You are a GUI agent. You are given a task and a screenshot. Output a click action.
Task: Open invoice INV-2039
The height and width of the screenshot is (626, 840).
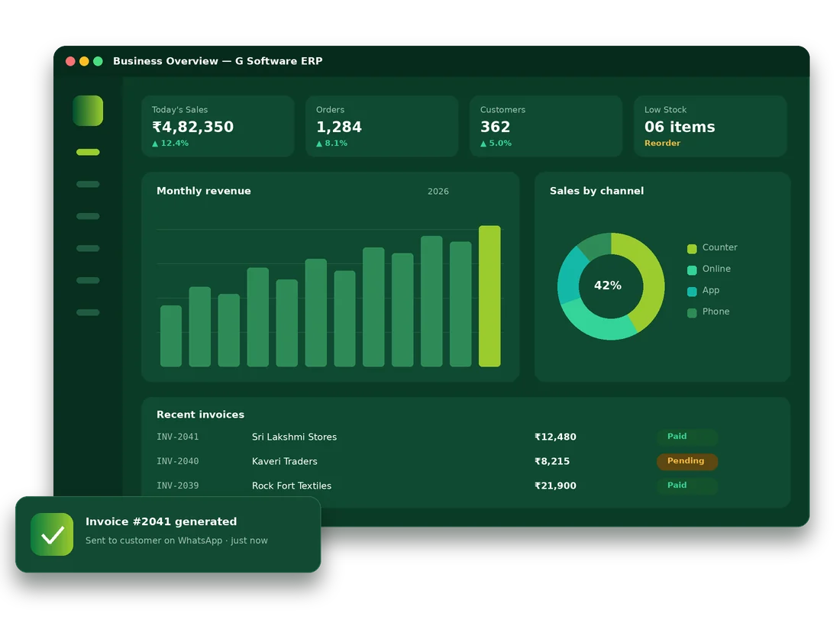pos(177,486)
